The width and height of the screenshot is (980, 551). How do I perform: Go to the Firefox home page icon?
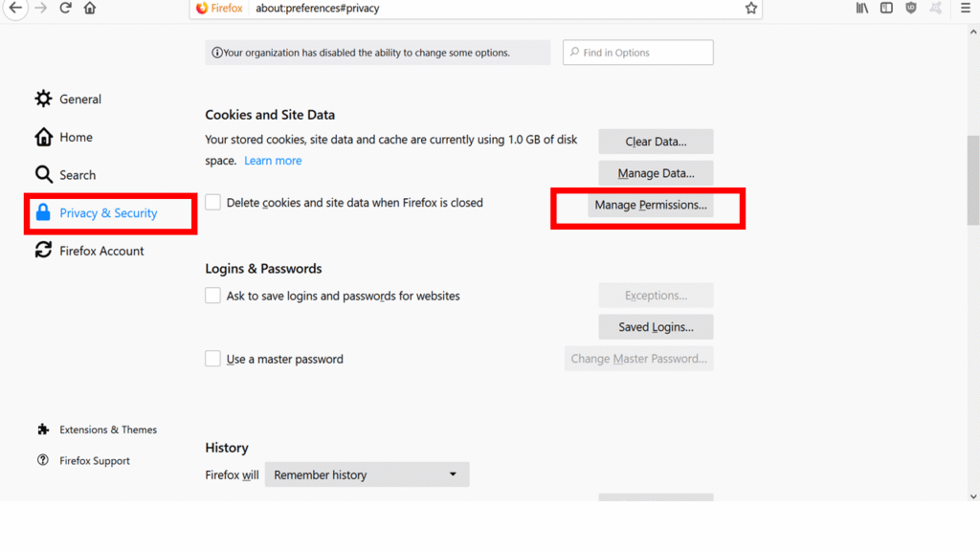point(90,9)
